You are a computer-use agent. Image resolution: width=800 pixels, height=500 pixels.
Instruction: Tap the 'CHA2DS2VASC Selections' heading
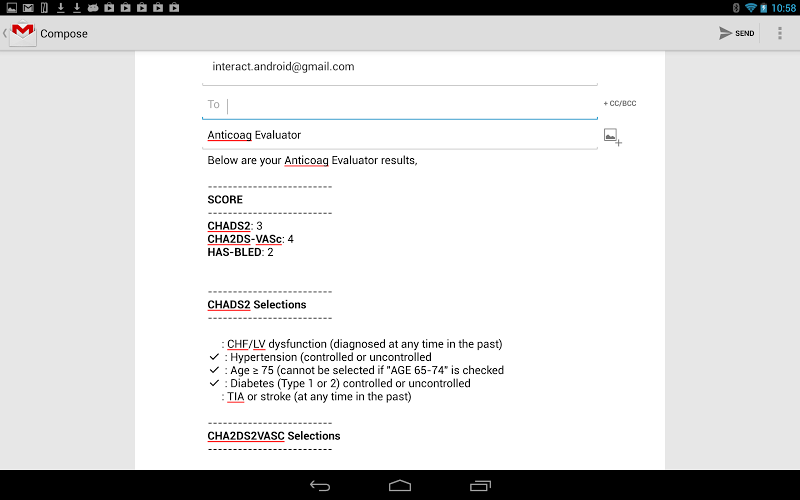click(274, 436)
